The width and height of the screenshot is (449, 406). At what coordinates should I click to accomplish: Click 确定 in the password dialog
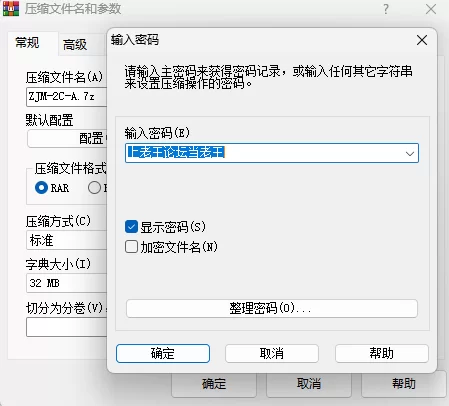tap(163, 353)
